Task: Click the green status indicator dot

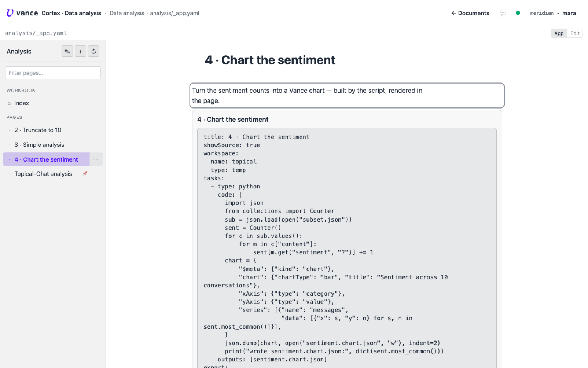Action: pos(518,13)
